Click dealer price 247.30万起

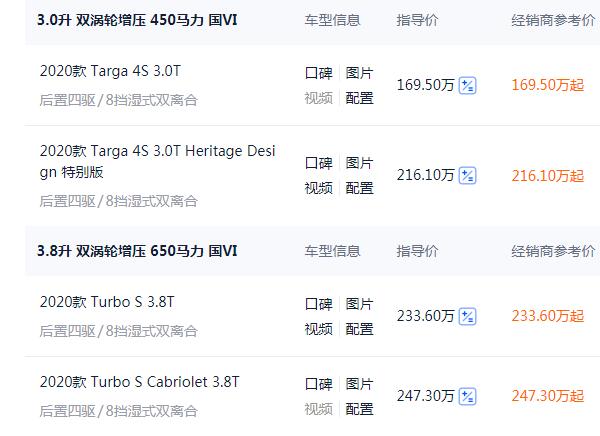click(x=547, y=396)
